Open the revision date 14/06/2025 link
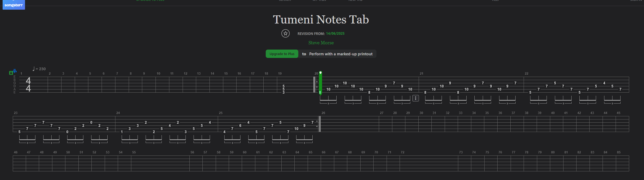 (335, 33)
